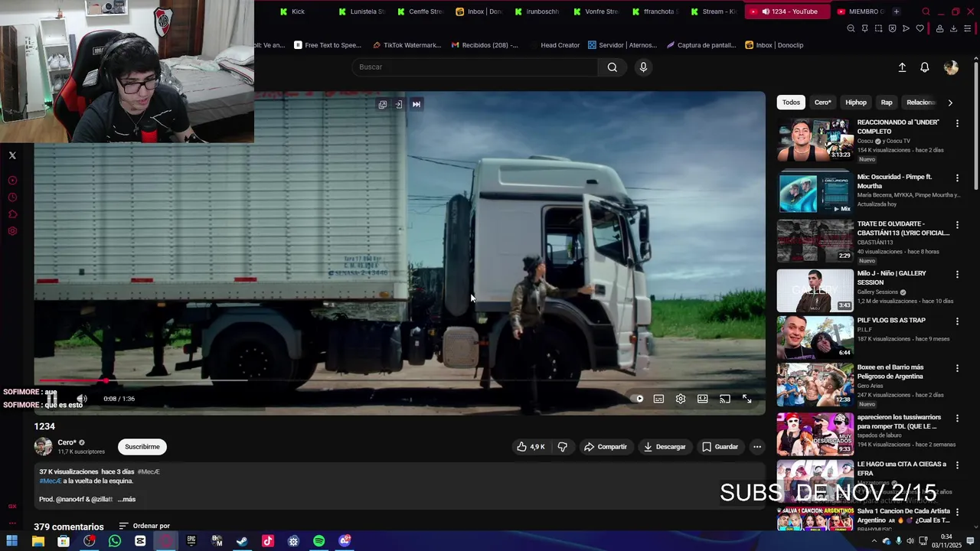Enter fullscreen mode on the video
This screenshot has height=551, width=980.
click(747, 399)
